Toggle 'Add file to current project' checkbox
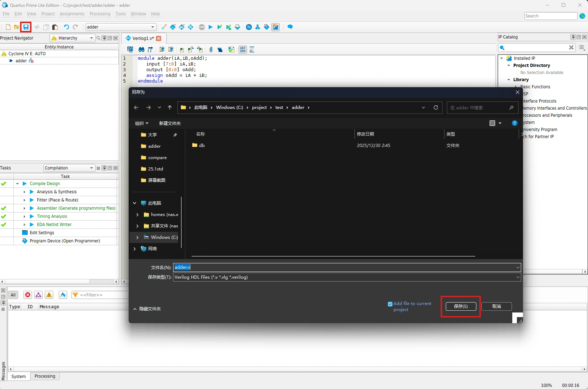Screen dimensions: 588x389 pyautogui.click(x=390, y=304)
